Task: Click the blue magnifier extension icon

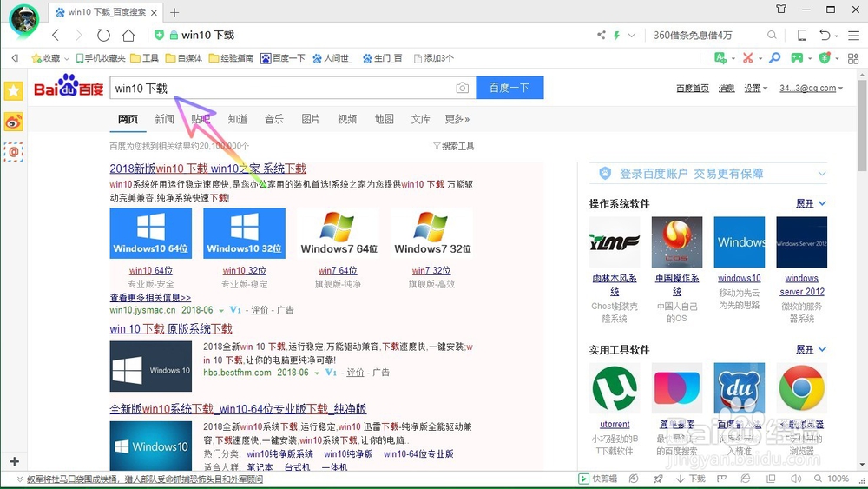Action: [775, 57]
